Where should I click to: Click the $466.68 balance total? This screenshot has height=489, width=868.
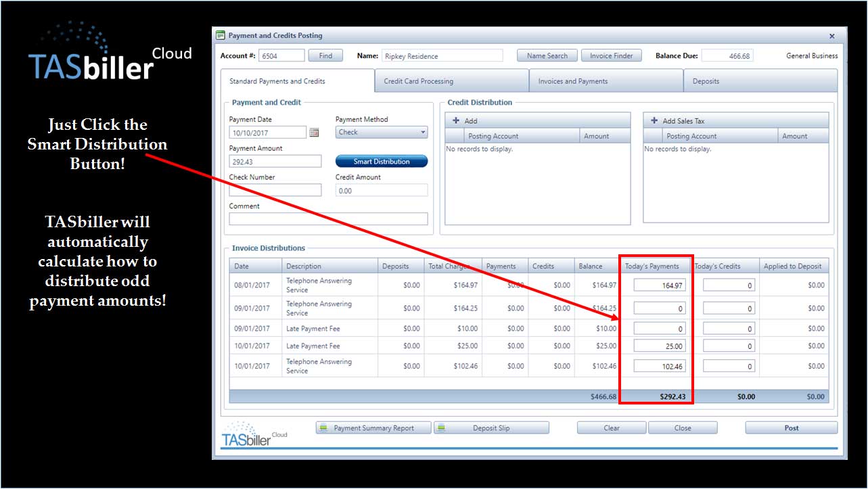603,397
